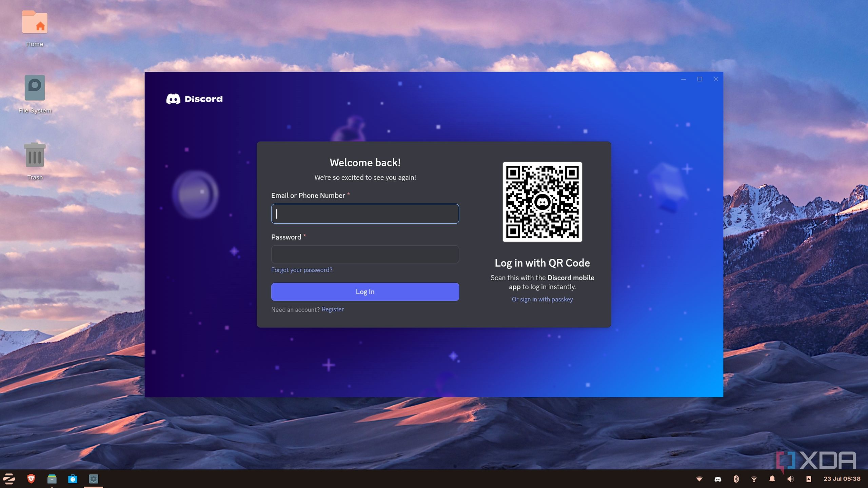Click into the Password field
This screenshot has height=488, width=868.
365,254
